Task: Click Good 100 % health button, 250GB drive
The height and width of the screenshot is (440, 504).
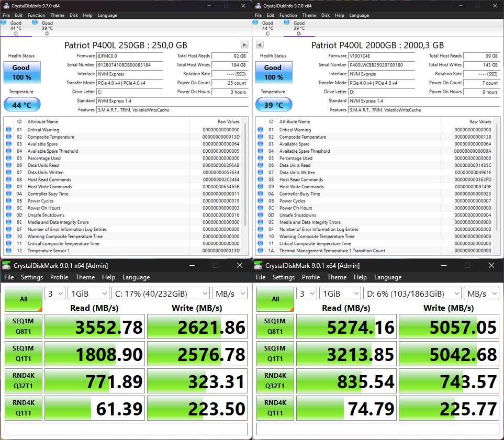Action: (22, 72)
